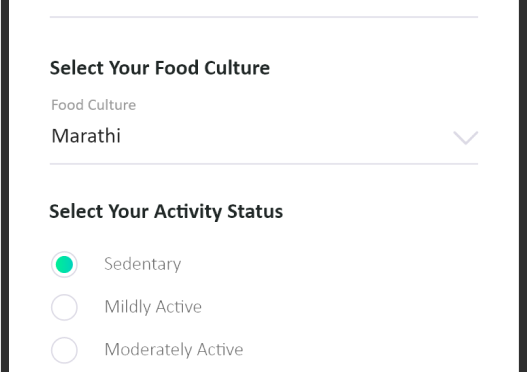Click the Sedentary text label
Image resolution: width=527 pixels, height=372 pixels.
point(143,264)
